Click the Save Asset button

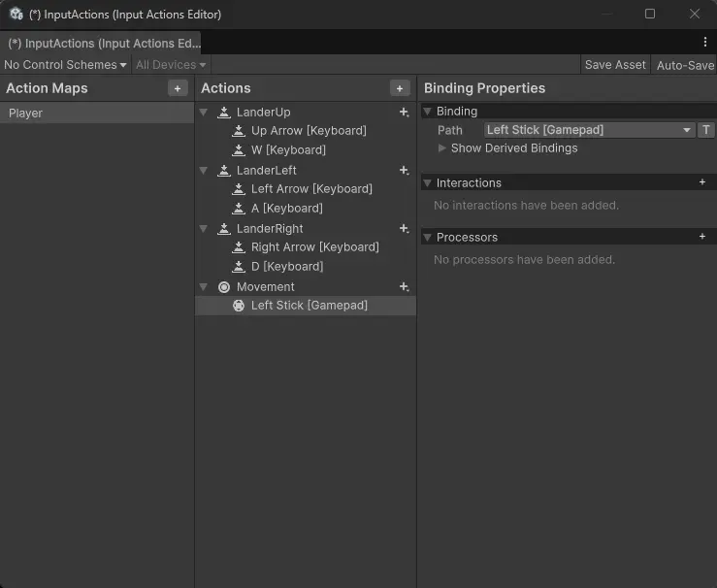[x=615, y=65]
